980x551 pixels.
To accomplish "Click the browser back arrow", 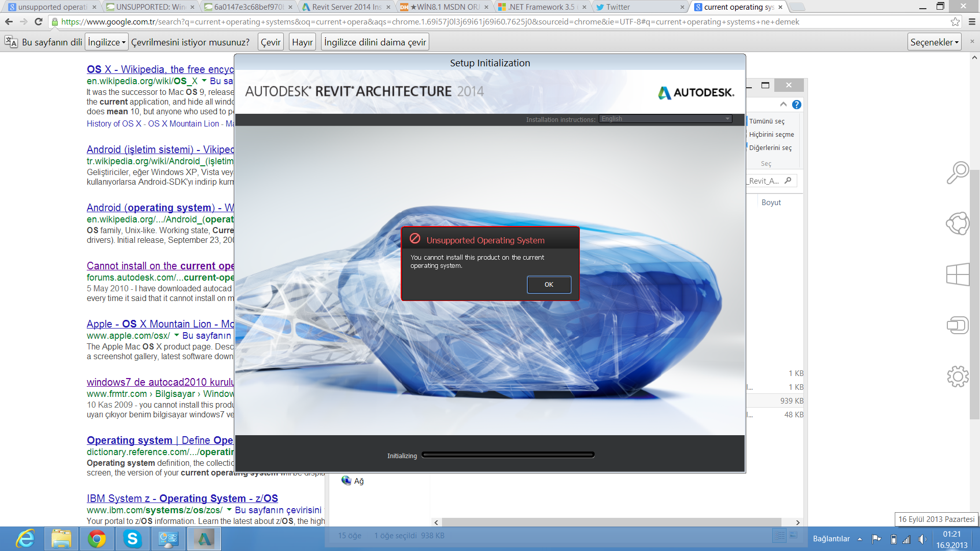I will click(x=9, y=21).
